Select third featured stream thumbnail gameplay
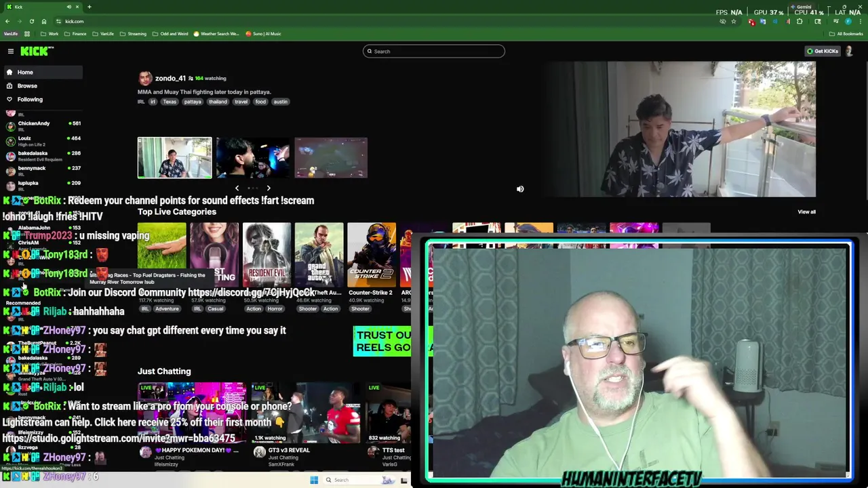 331,158
